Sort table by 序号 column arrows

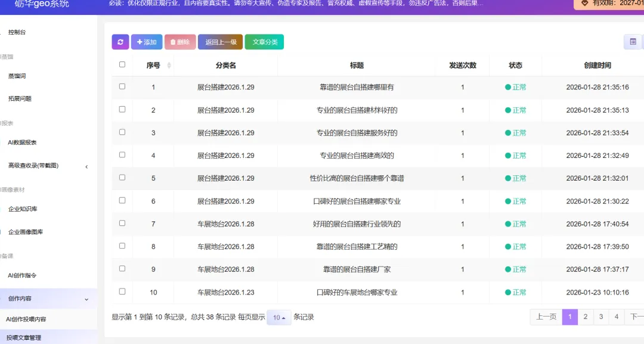169,65
